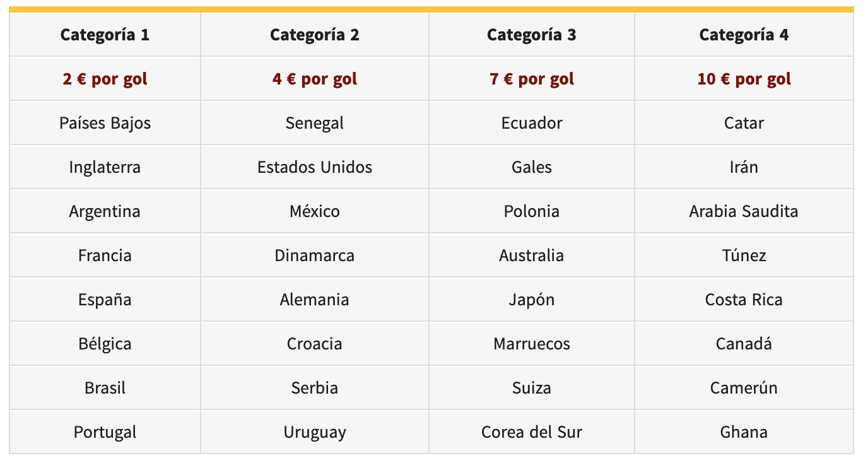Click on Uruguay in the table
Screen dimensions: 868x463
tap(315, 432)
